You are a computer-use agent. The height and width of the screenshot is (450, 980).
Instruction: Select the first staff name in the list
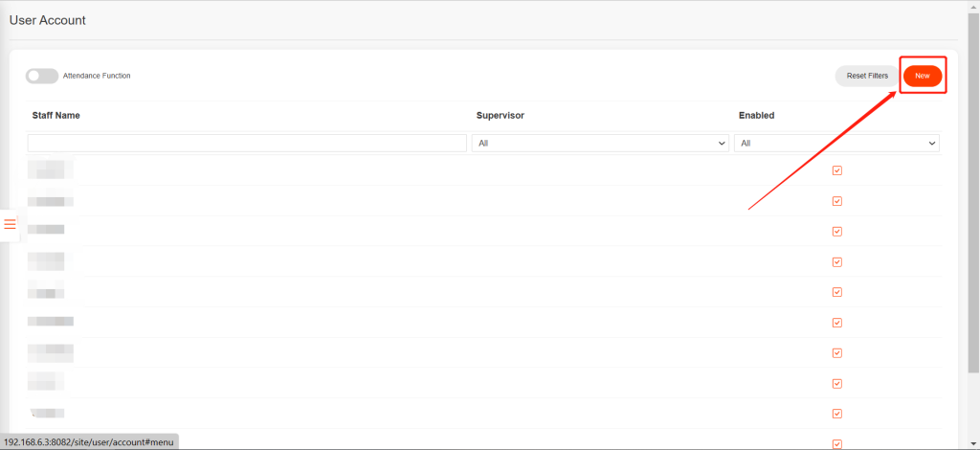[x=48, y=170]
